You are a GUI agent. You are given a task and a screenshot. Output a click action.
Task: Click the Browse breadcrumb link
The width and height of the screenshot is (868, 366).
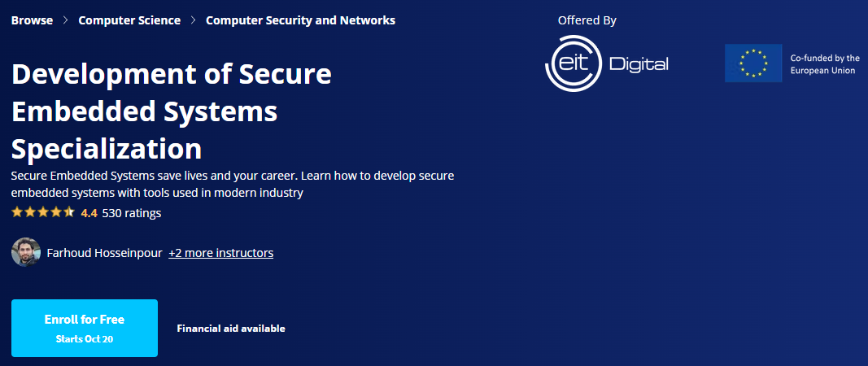point(32,20)
